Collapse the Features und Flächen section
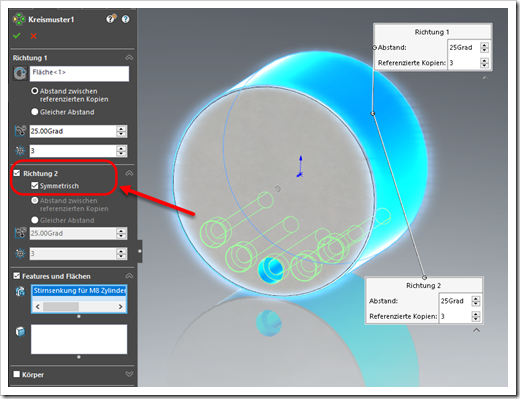The width and height of the screenshot is (520, 399). (129, 276)
